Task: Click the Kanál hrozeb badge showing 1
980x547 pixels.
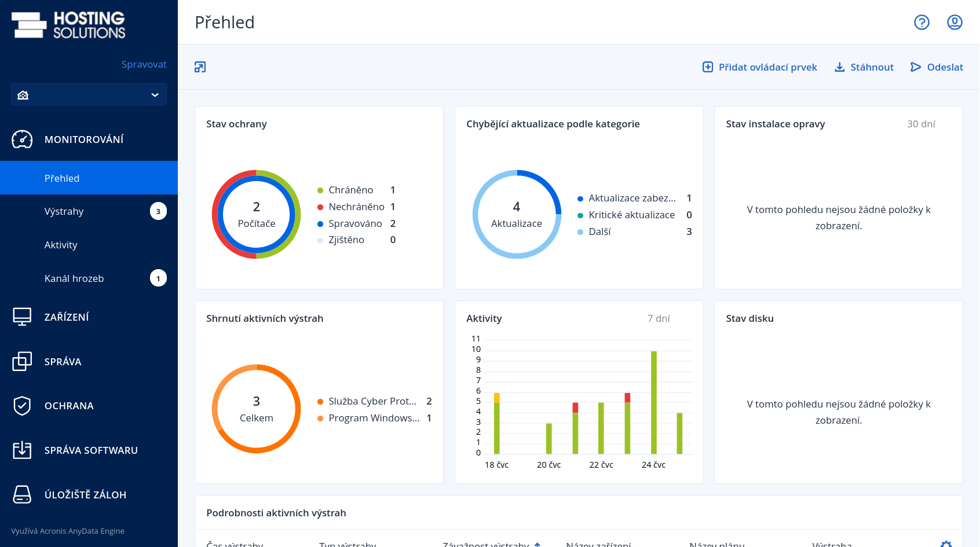Action: point(158,278)
